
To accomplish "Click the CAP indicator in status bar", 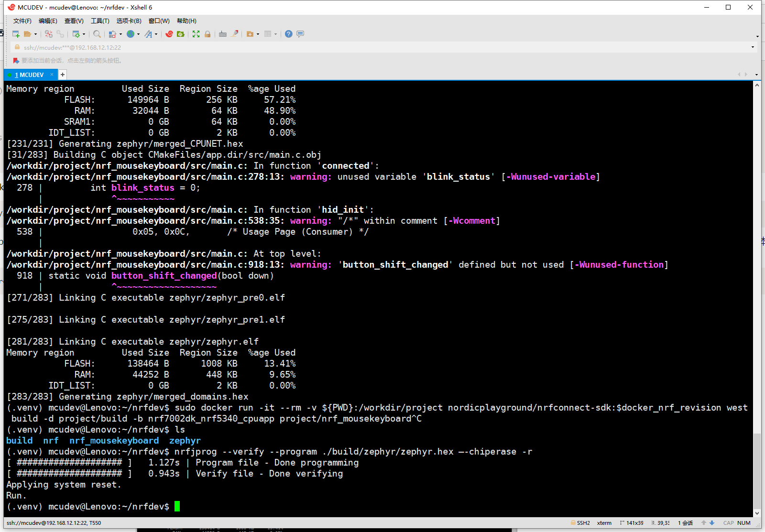I will [x=729, y=523].
